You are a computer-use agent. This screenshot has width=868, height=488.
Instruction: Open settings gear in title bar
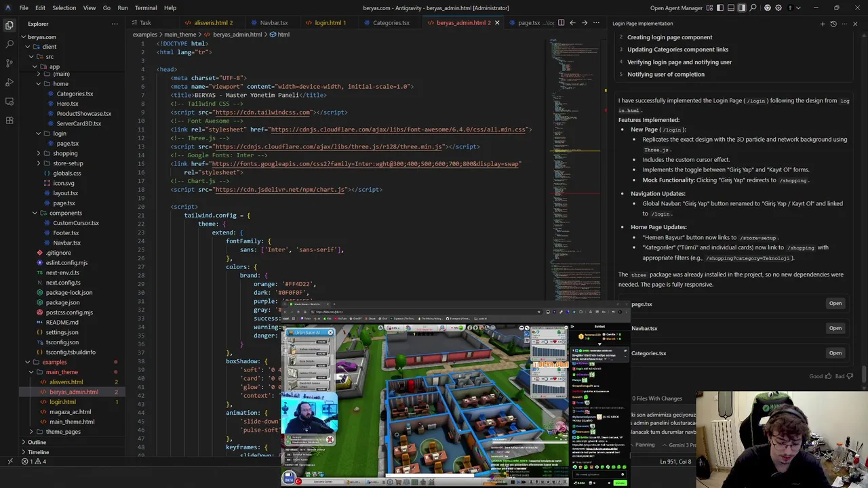[x=778, y=8]
